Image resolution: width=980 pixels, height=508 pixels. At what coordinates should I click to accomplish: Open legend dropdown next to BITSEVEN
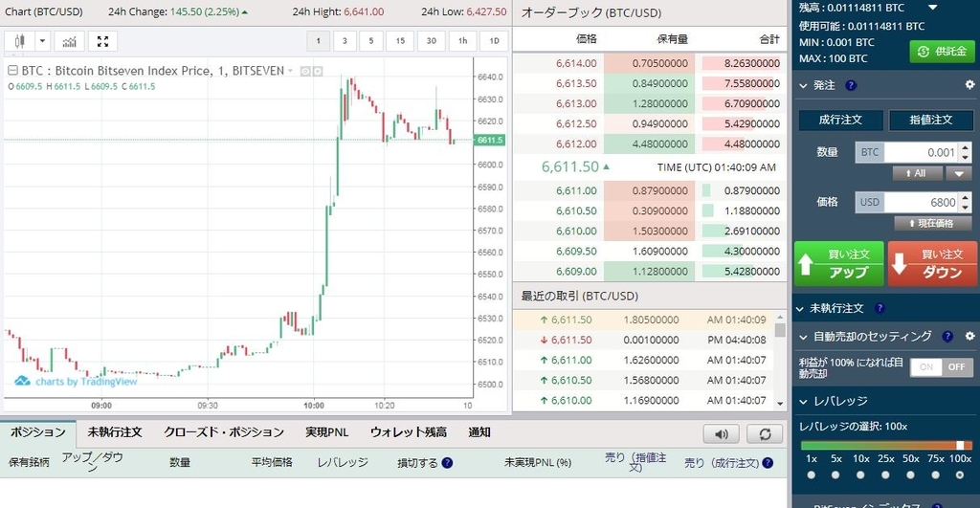click(290, 71)
